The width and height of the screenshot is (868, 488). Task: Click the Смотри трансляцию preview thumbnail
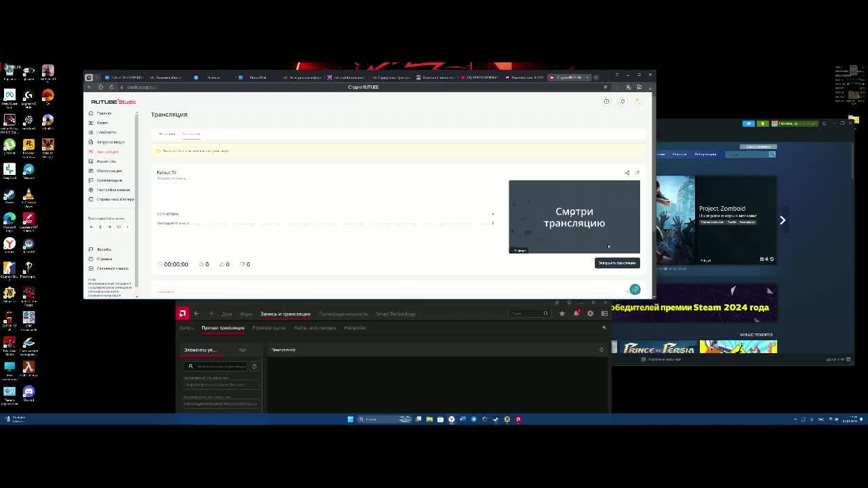[574, 217]
